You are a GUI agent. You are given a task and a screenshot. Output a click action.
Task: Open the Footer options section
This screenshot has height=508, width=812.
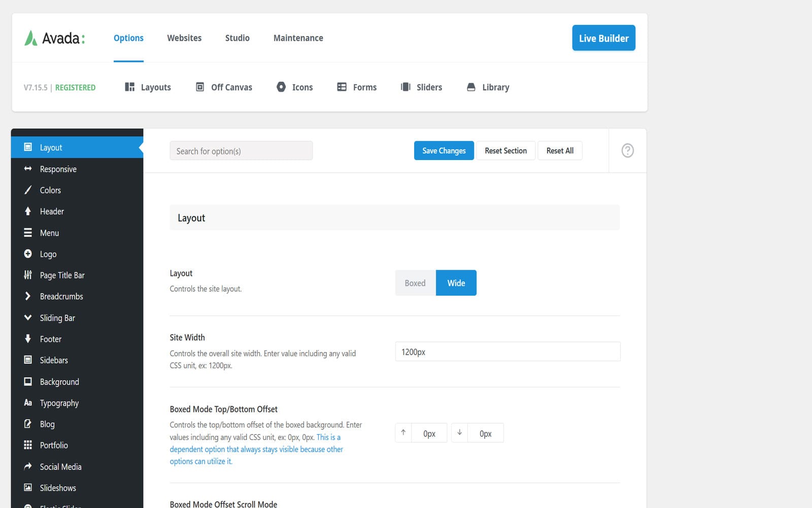[77, 339]
